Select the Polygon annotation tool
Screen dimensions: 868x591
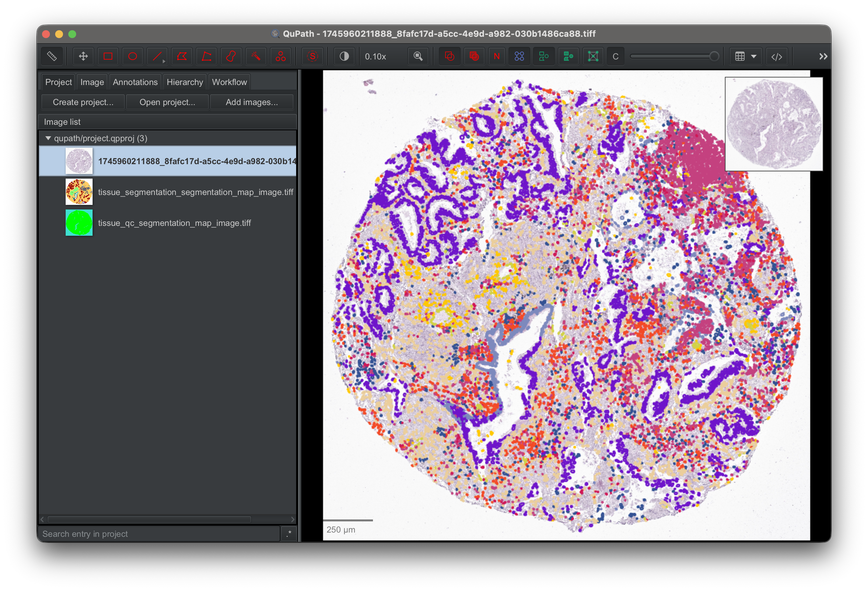[x=182, y=56]
